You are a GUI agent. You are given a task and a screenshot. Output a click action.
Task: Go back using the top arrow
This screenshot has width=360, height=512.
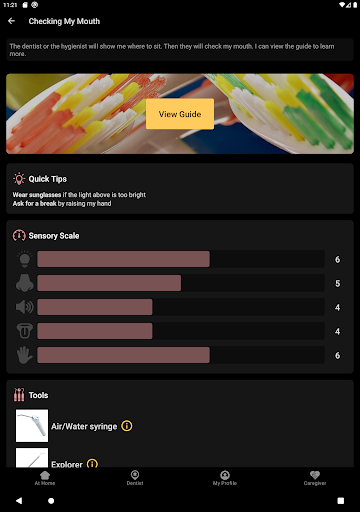pos(12,21)
